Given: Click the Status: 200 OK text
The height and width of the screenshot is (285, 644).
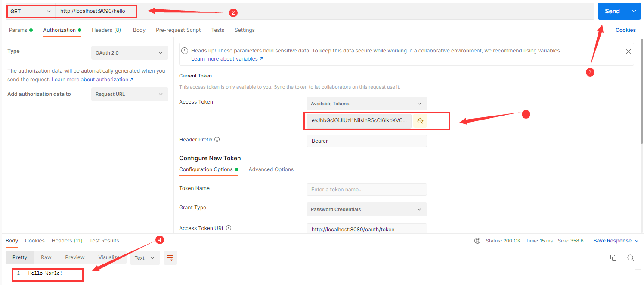Looking at the screenshot, I should [x=503, y=241].
